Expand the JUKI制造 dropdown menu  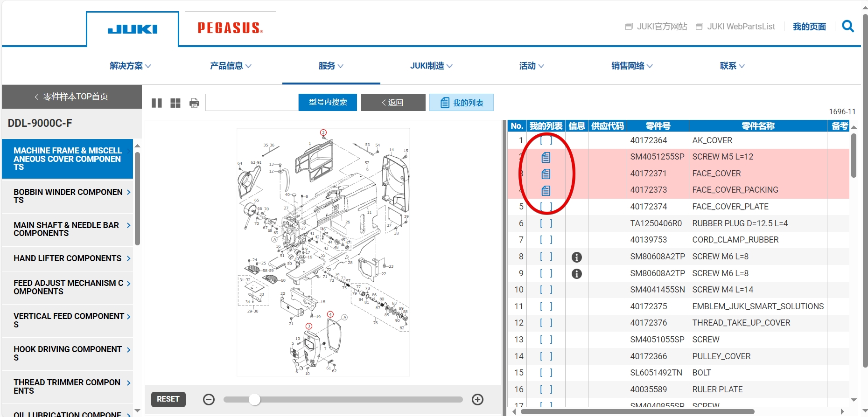pyautogui.click(x=431, y=66)
